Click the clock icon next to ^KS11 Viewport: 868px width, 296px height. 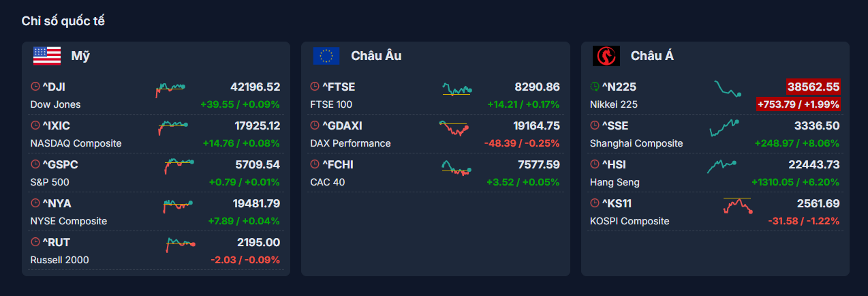[594, 203]
